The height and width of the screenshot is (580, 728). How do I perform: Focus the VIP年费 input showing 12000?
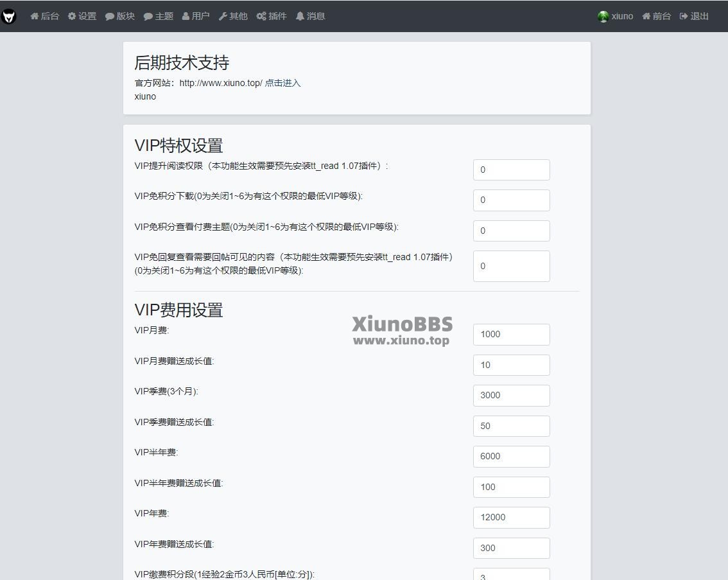[511, 517]
